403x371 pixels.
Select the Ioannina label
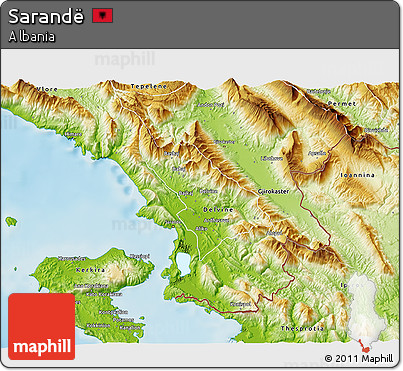[x=358, y=175]
